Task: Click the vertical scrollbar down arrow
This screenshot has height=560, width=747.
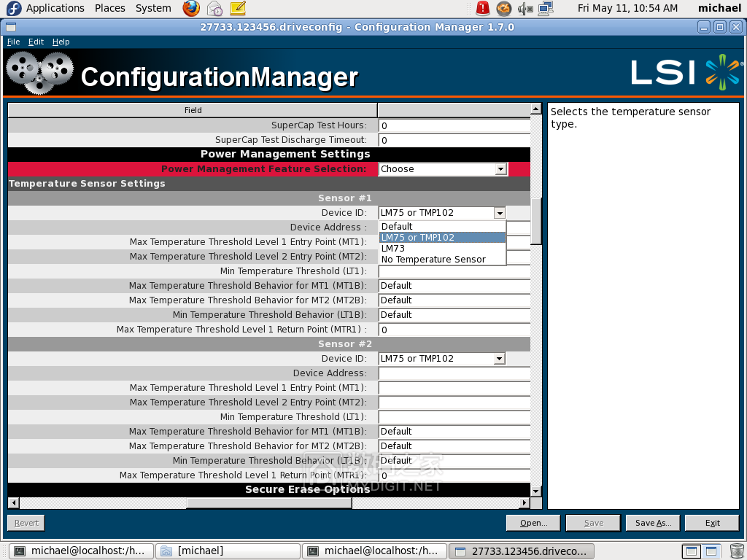Action: pos(536,491)
